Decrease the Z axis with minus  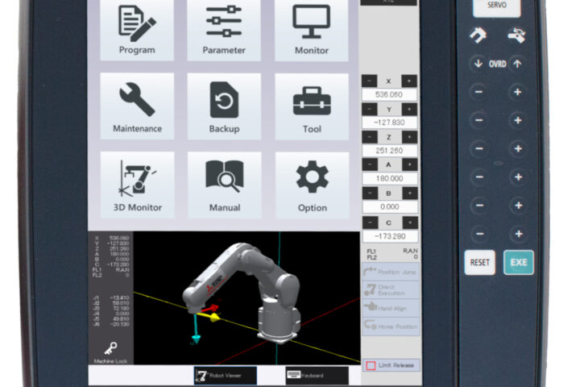(369, 138)
